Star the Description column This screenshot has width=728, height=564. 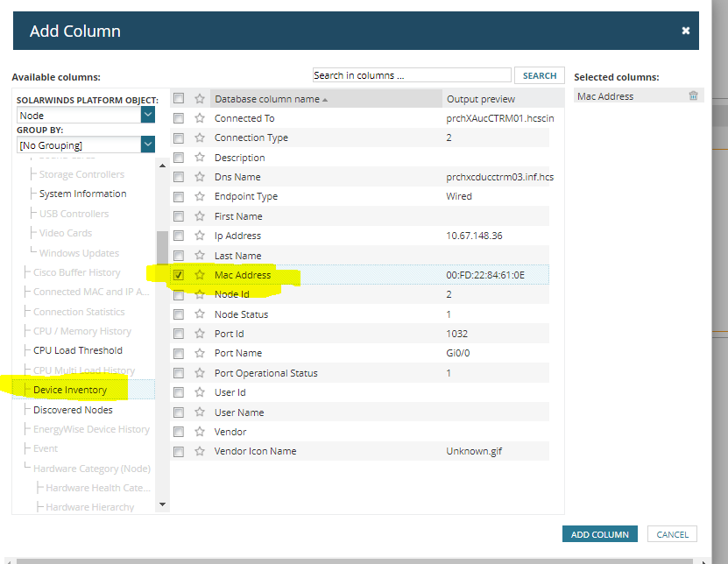coord(200,158)
